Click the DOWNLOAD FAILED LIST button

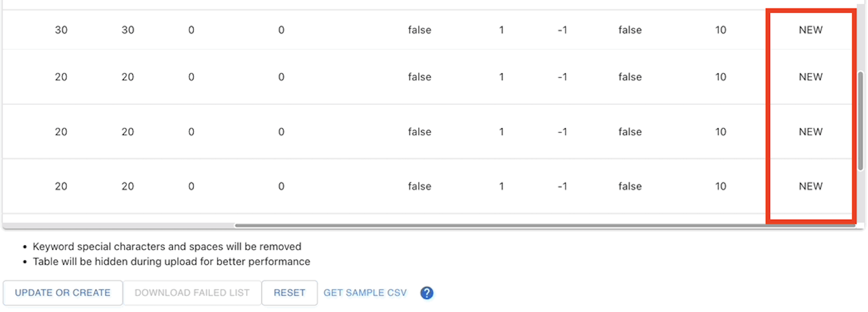click(192, 293)
